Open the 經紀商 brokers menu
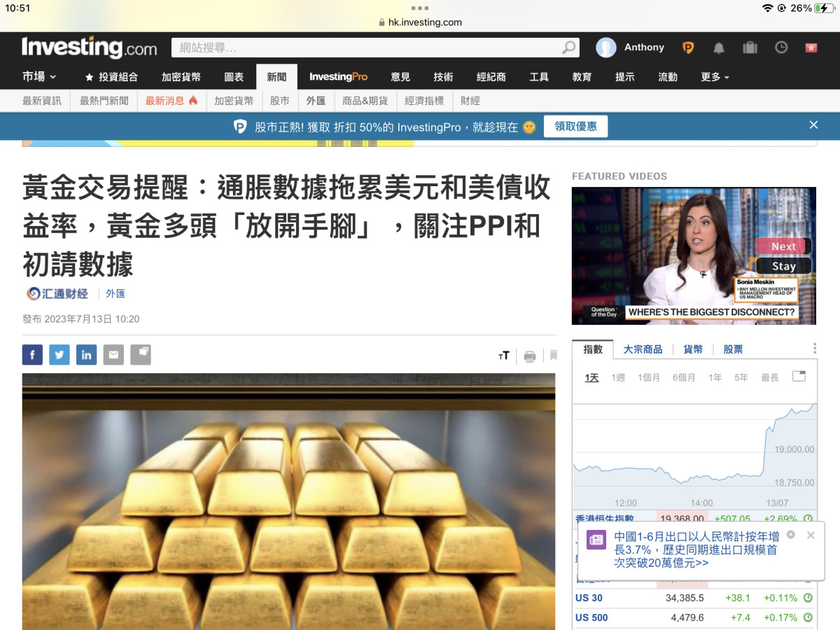 (x=491, y=77)
